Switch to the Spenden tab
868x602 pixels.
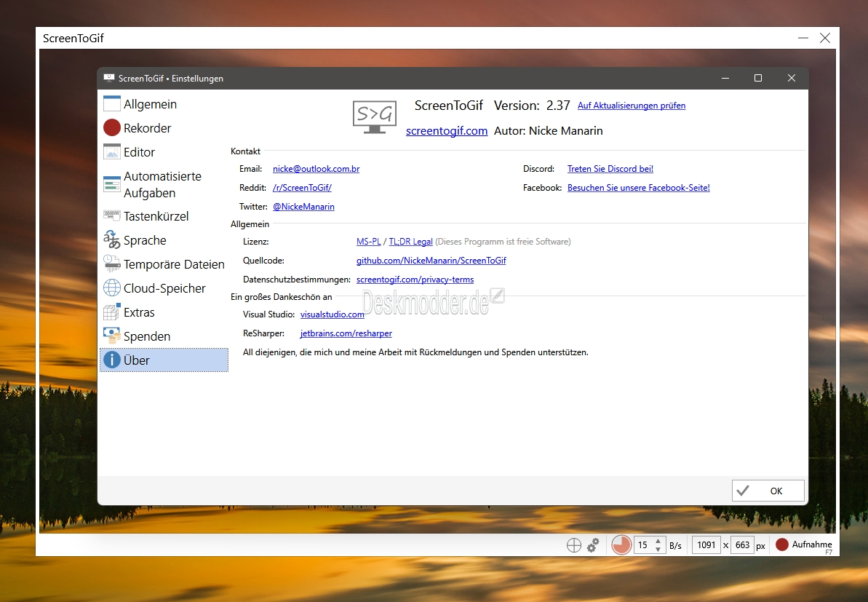[x=164, y=336]
